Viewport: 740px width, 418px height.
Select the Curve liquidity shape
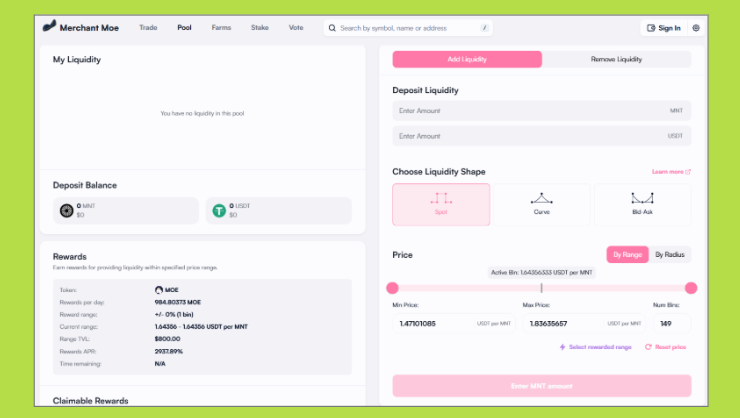pyautogui.click(x=541, y=203)
